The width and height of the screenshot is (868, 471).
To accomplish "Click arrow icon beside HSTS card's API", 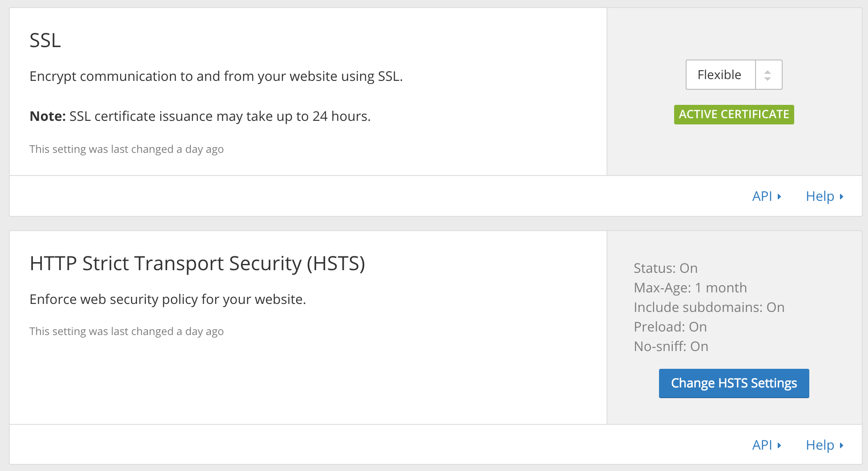I will coord(780,445).
